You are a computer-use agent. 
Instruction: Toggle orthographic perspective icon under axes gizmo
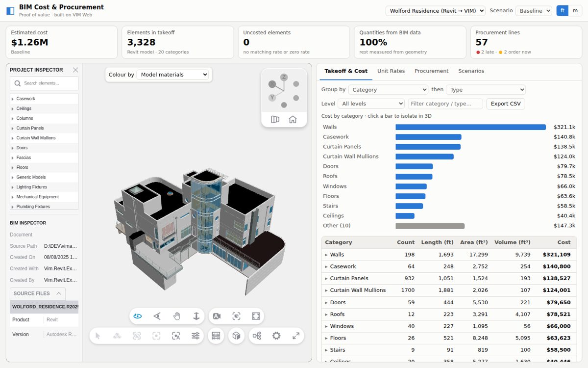click(x=275, y=119)
